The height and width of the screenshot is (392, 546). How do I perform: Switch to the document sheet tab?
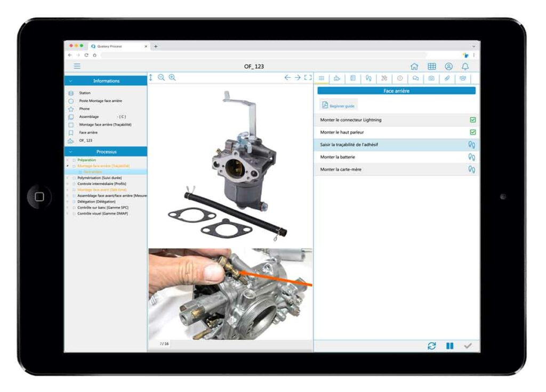point(353,78)
